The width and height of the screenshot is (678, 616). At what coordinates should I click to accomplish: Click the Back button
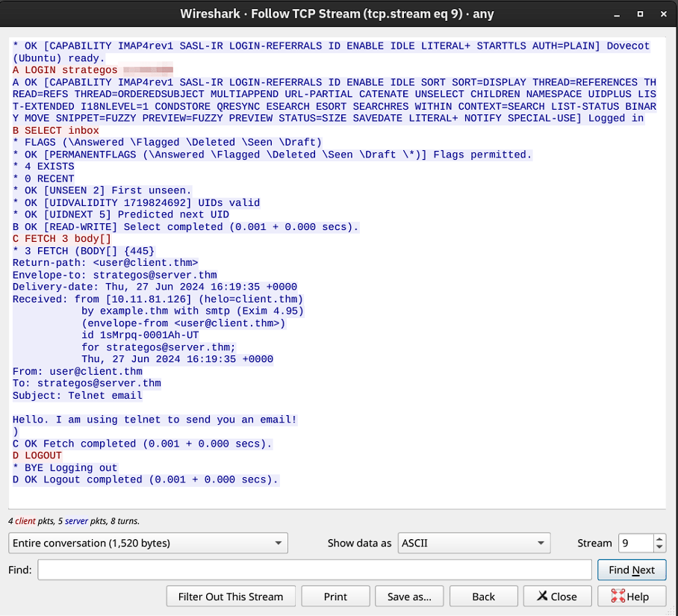[x=483, y=597]
